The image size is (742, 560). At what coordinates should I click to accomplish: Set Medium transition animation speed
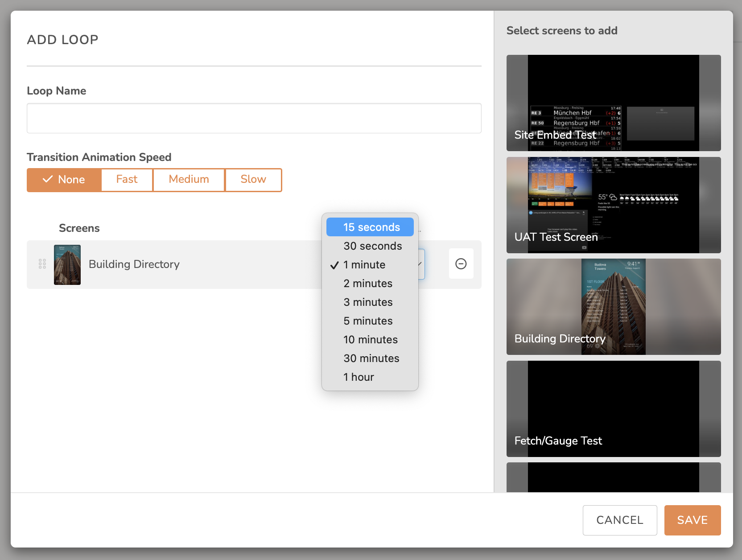pos(189,180)
